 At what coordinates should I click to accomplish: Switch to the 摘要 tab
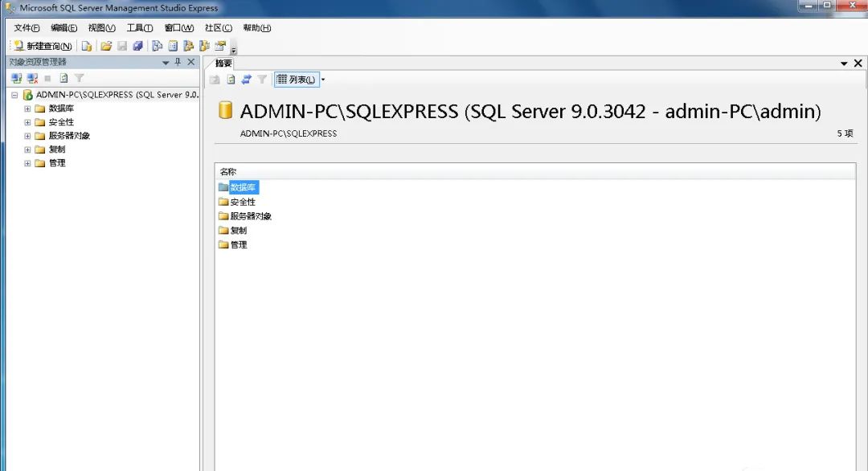coord(223,63)
